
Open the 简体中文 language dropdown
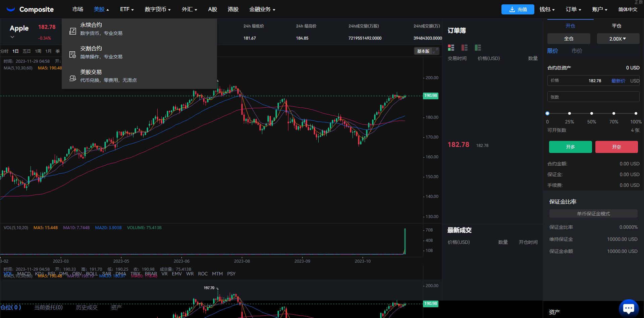point(628,9)
